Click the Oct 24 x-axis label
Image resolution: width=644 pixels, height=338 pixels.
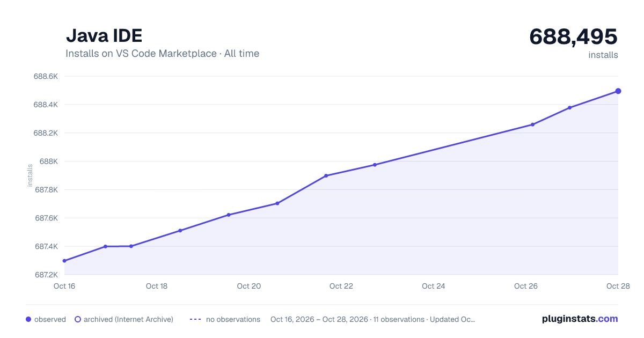point(434,286)
